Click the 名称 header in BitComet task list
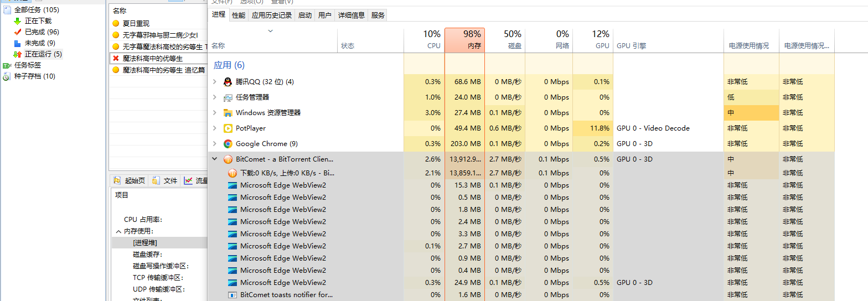The image size is (868, 301). pyautogui.click(x=120, y=11)
